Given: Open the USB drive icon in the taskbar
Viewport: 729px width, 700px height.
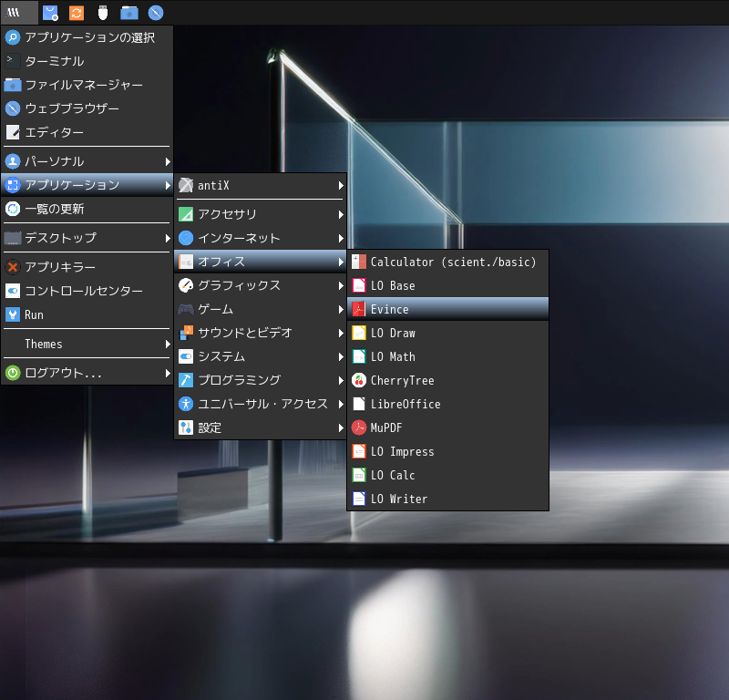Looking at the screenshot, I should point(103,13).
